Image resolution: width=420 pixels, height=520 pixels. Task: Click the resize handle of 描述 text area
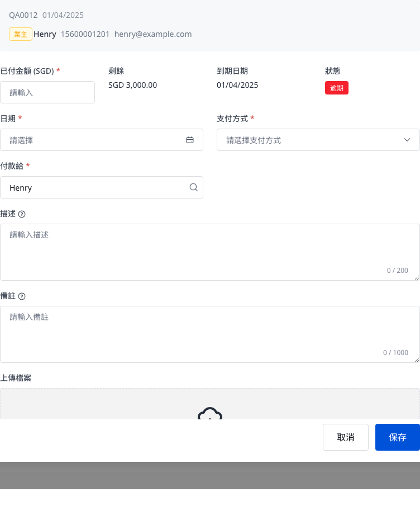click(x=417, y=277)
